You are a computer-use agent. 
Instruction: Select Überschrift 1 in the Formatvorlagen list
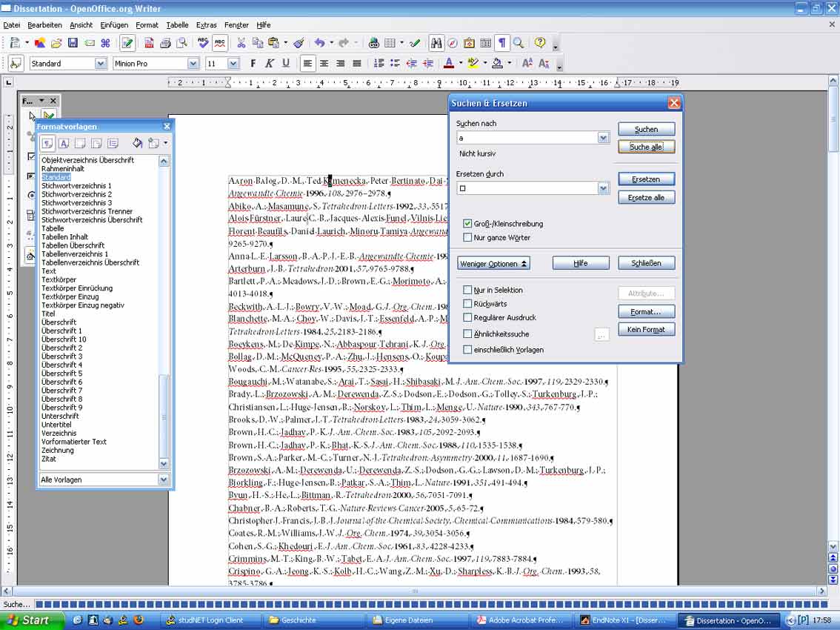click(x=61, y=331)
